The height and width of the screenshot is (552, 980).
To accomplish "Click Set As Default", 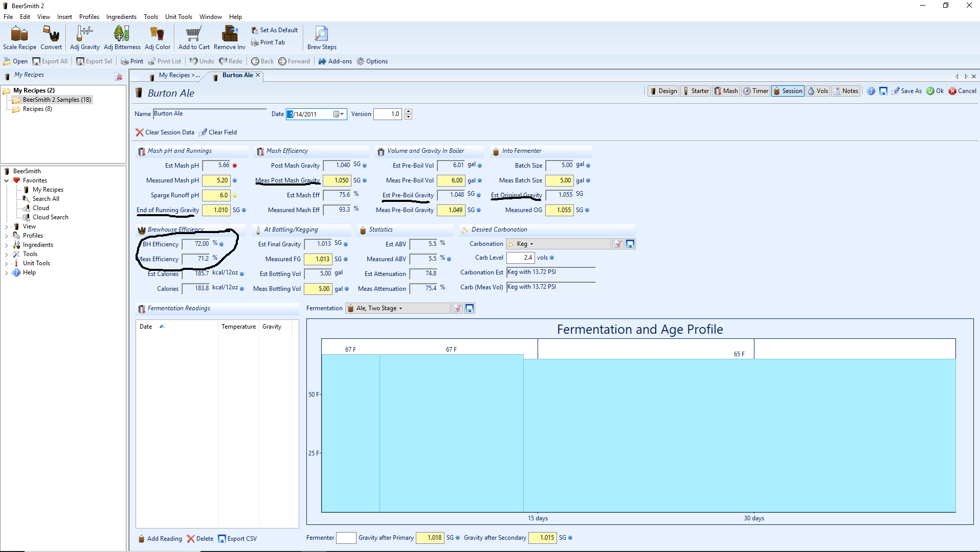I will point(275,30).
